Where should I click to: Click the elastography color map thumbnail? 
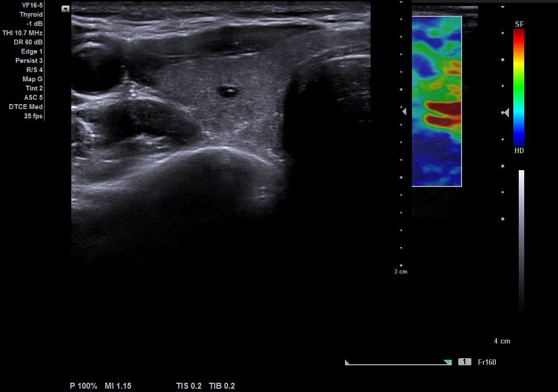point(437,101)
